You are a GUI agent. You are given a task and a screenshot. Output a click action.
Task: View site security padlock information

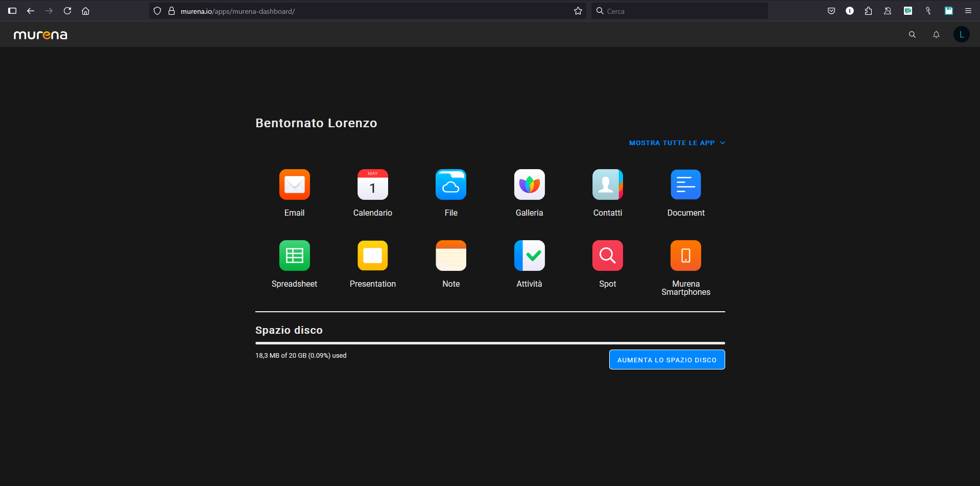(x=172, y=11)
